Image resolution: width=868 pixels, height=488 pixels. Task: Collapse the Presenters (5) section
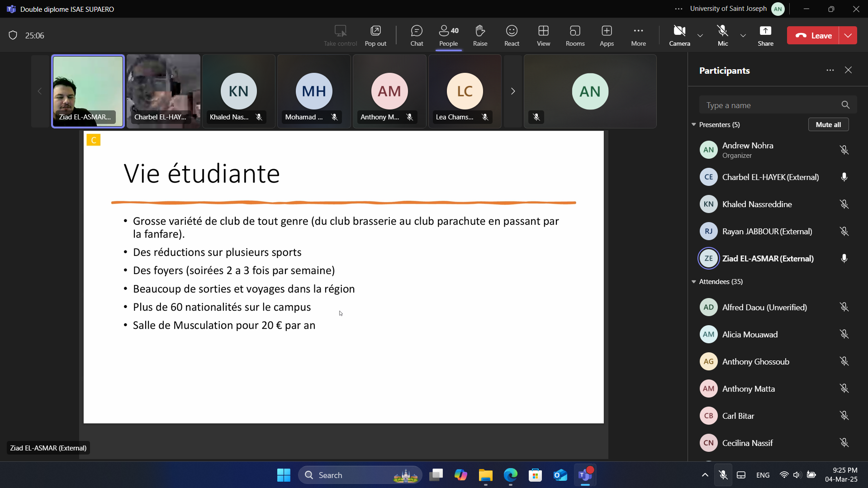694,124
